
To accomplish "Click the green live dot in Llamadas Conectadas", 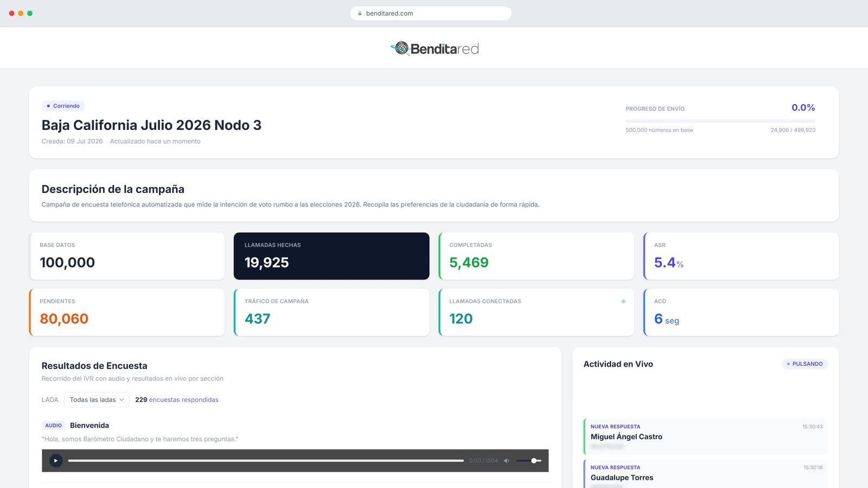I will click(x=623, y=301).
